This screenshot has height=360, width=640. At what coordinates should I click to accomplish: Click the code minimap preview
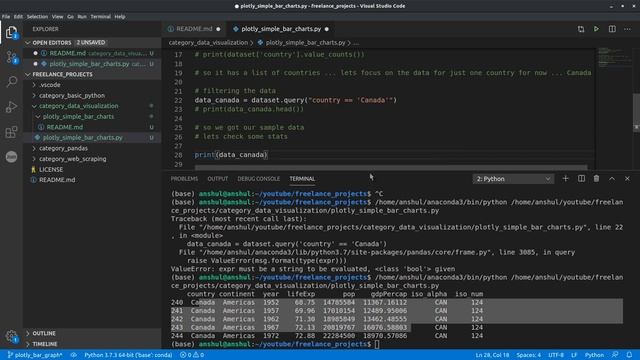(x=614, y=58)
